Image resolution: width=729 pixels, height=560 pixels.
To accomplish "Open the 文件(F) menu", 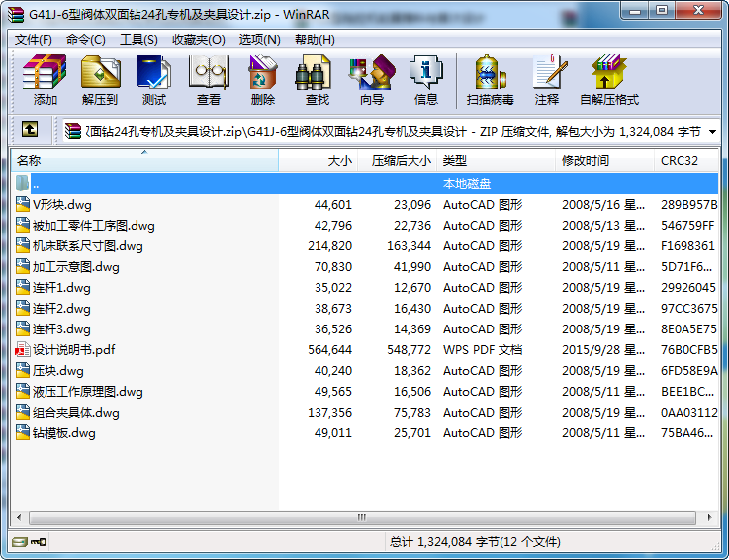I will click(34, 40).
